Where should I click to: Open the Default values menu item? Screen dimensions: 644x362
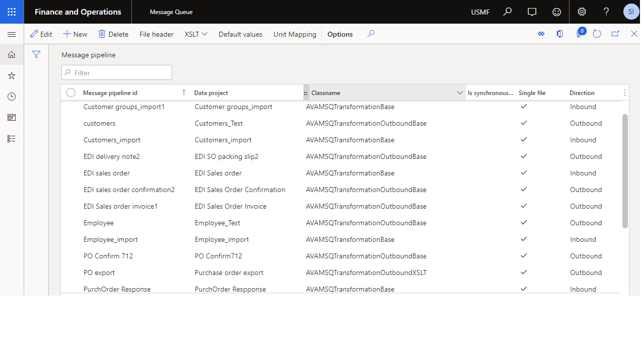coord(240,34)
